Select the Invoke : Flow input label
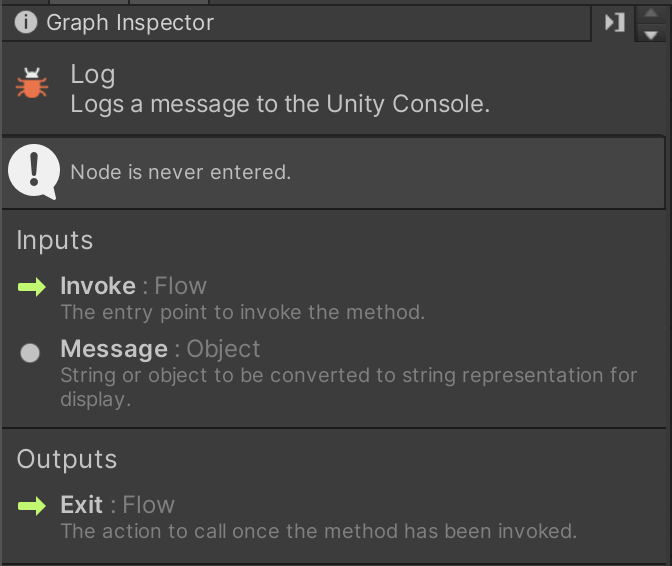 [133, 286]
